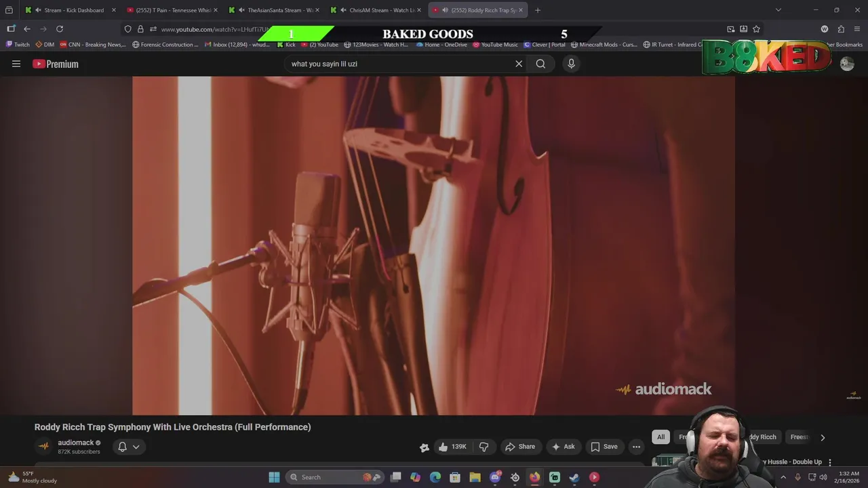Open the Windows Start menu
The width and height of the screenshot is (868, 488).
coord(274,477)
